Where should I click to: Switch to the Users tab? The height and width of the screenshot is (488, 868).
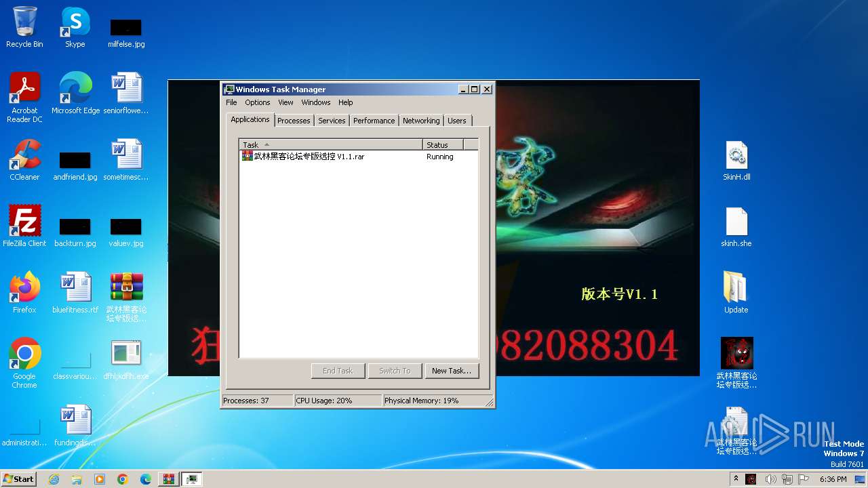pos(457,121)
